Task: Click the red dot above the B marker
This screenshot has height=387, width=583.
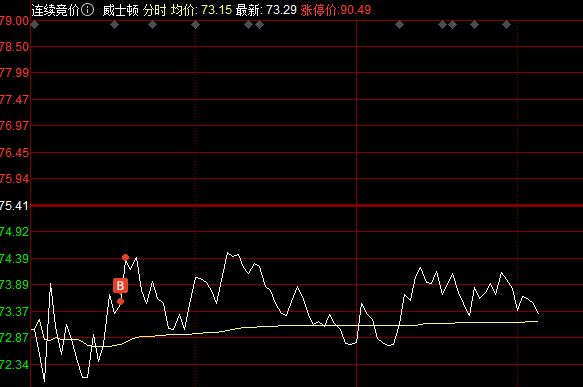Action: [126, 257]
